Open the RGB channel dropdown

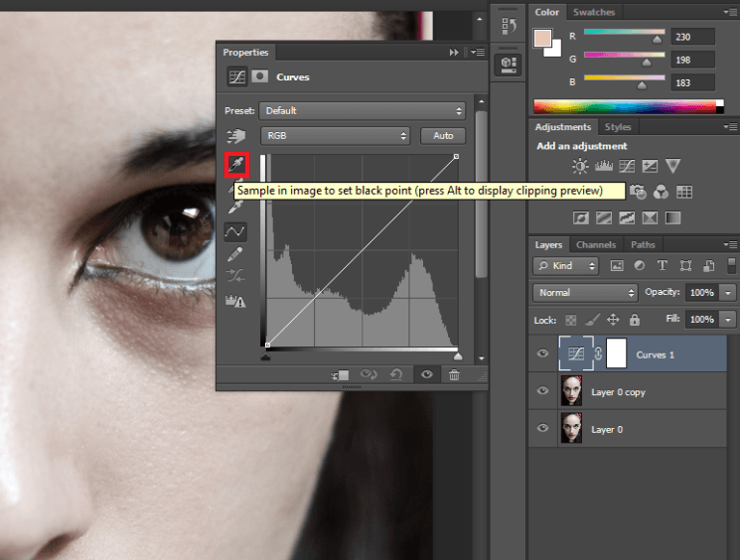tap(336, 135)
